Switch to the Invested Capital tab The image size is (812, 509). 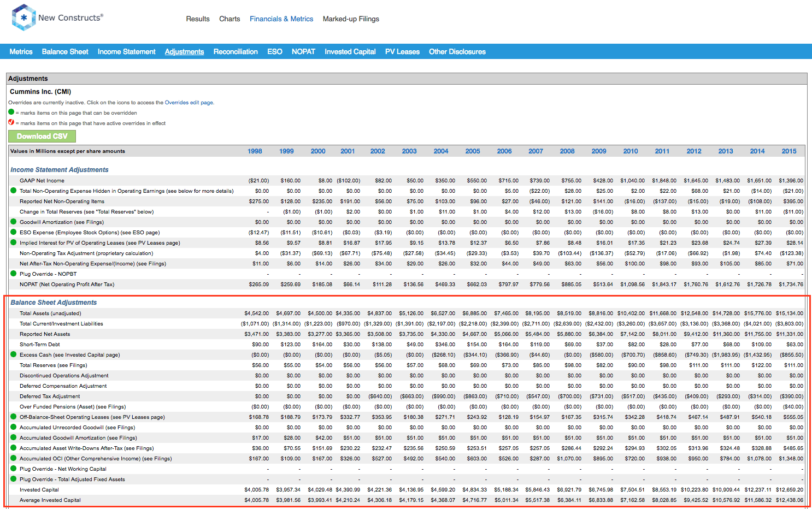tap(350, 51)
